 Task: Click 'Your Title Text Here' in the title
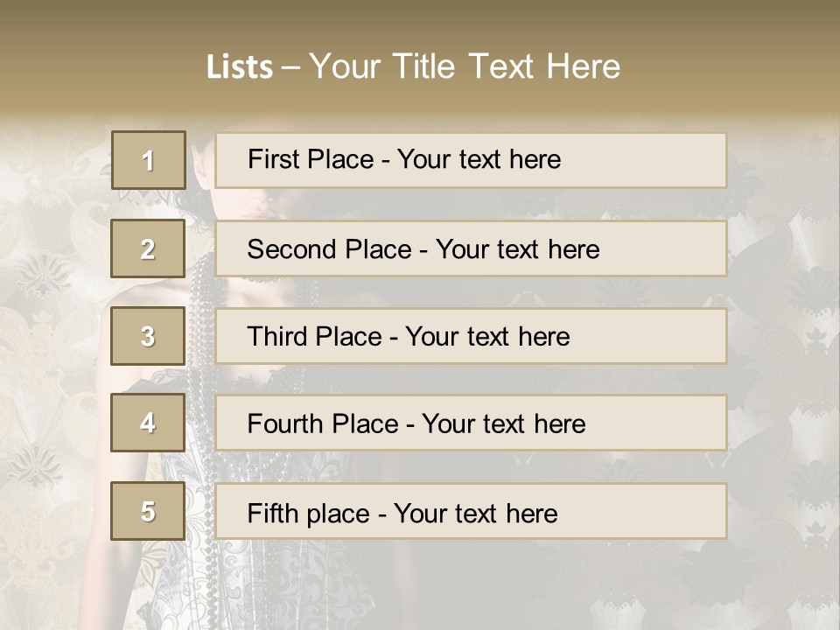(x=465, y=67)
